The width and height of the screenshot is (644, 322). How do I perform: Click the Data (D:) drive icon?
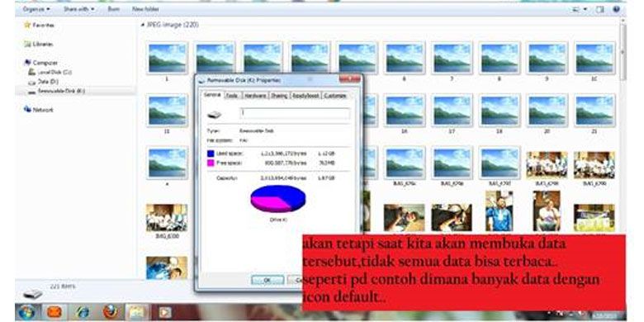31,82
